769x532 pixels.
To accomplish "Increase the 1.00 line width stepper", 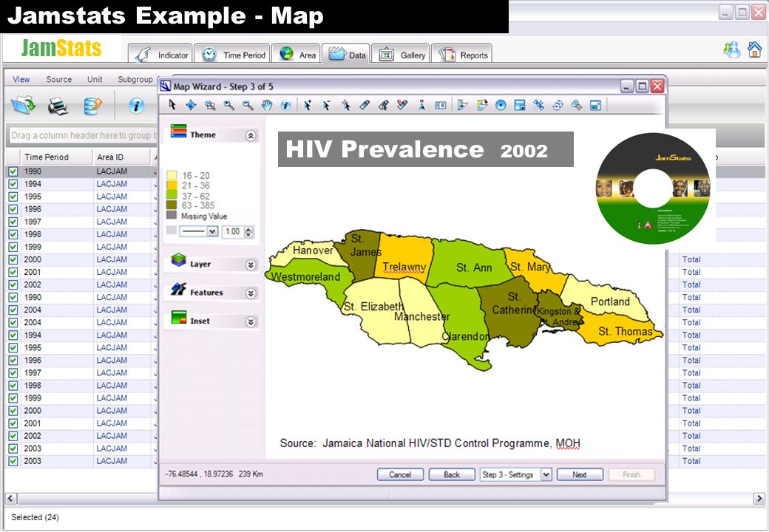I will (250, 229).
